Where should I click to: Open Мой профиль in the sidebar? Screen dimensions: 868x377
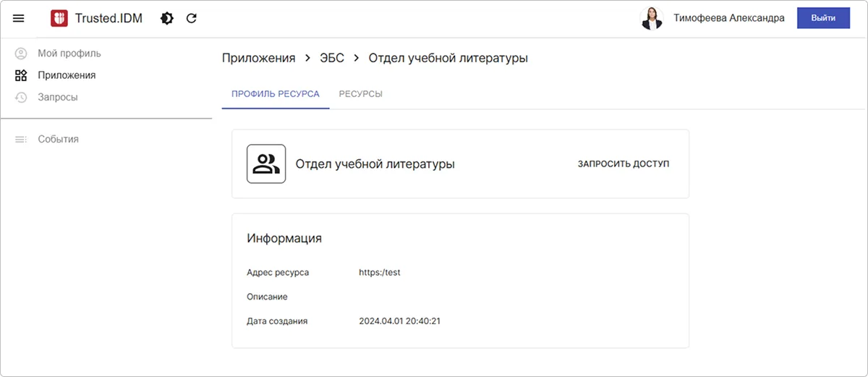click(69, 54)
